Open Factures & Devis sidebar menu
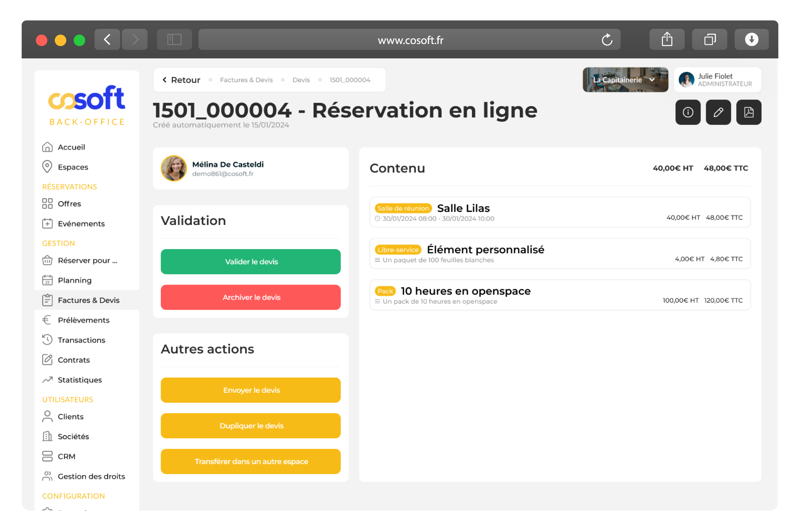 pos(87,300)
